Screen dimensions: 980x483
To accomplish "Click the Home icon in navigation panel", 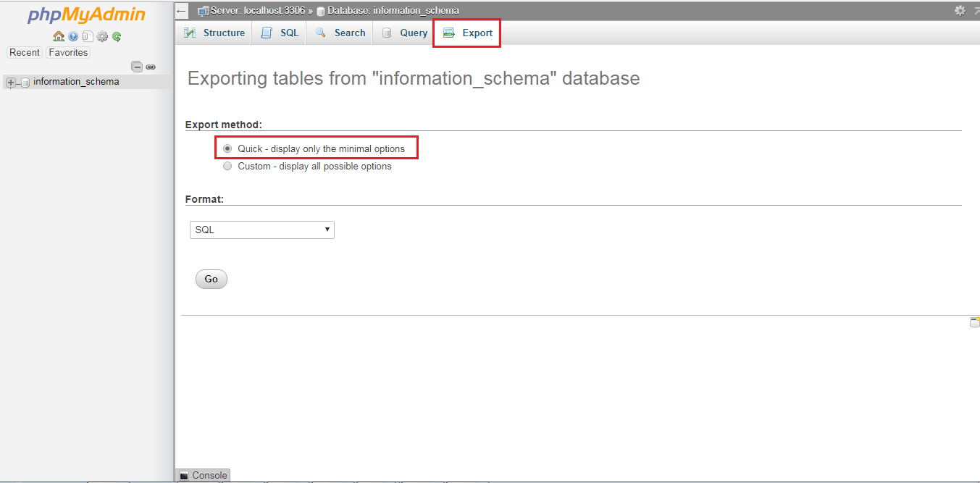I will click(x=59, y=35).
